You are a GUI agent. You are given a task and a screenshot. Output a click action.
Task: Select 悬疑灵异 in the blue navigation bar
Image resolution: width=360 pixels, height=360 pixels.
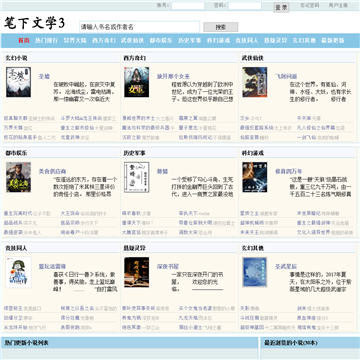[x=276, y=41]
